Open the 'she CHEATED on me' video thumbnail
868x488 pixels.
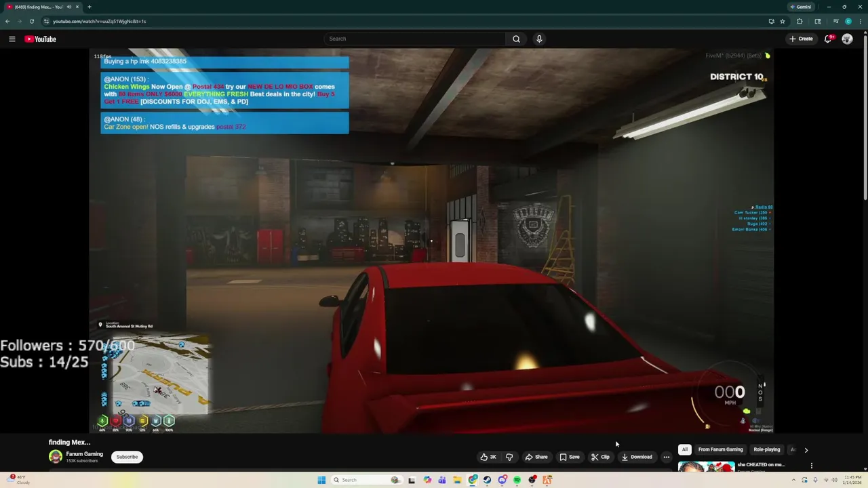point(706,466)
